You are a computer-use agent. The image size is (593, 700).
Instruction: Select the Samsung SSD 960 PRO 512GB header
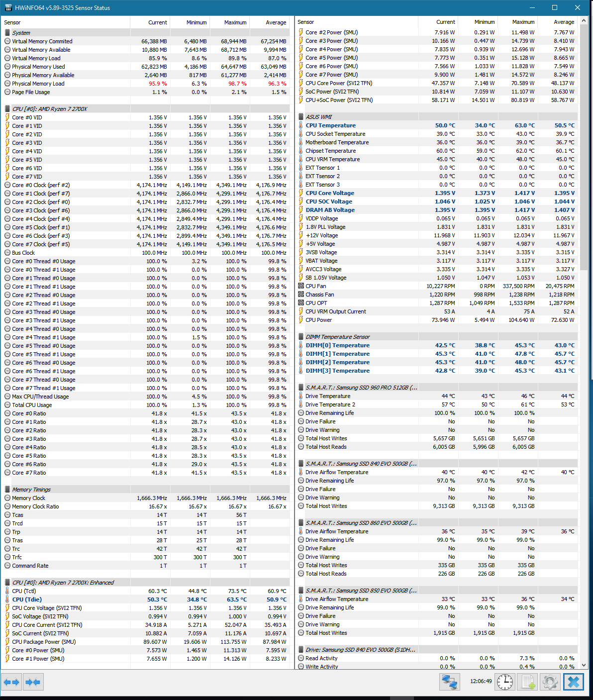point(437,388)
